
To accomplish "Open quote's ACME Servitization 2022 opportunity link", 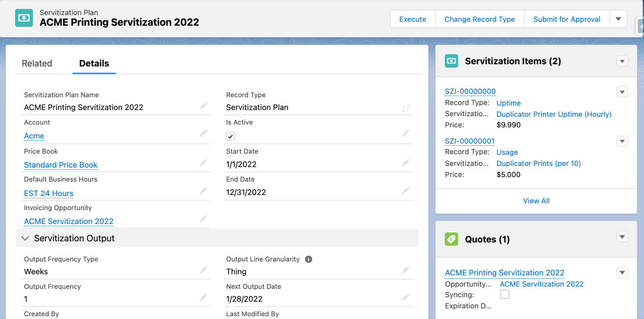I will pyautogui.click(x=542, y=284).
